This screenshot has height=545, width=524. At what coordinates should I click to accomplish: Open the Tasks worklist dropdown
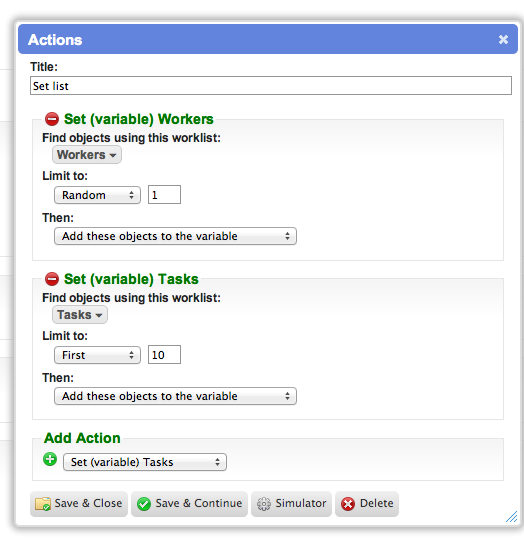(80, 315)
